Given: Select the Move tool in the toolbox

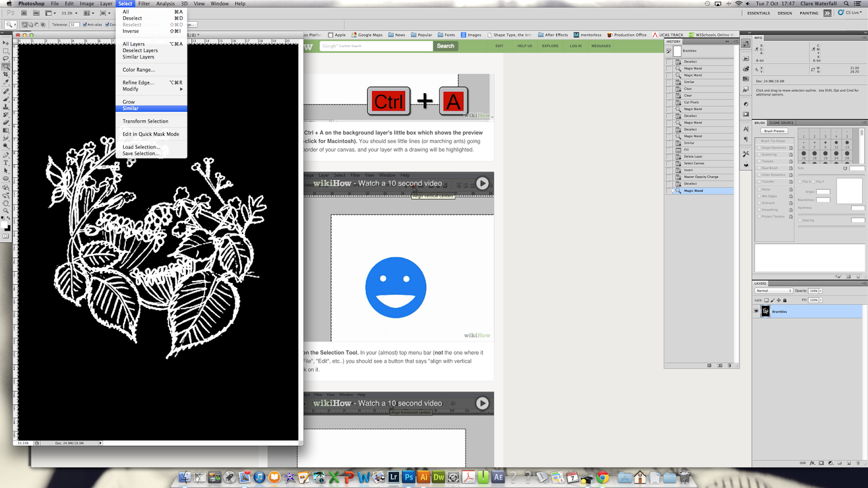Looking at the screenshot, I should pos(6,43).
